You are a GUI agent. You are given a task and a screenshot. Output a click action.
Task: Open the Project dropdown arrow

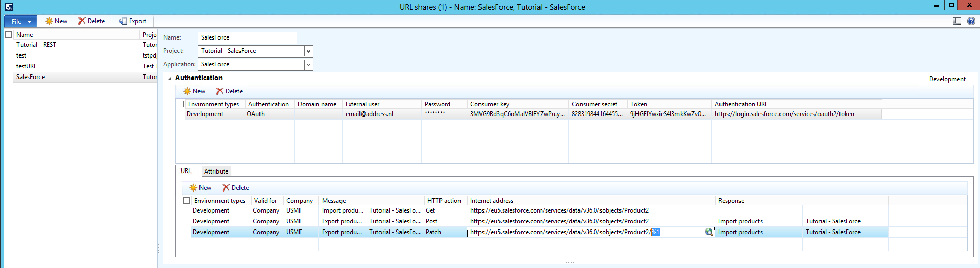coord(308,51)
